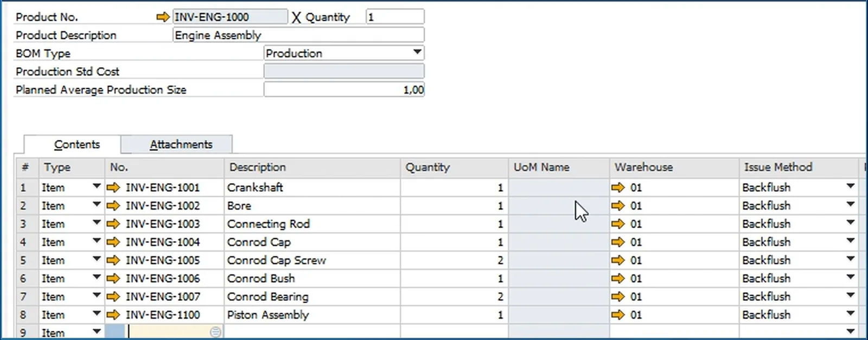Open link arrow for item INV-ENG-1100
This screenshot has width=868, height=340.
113,315
